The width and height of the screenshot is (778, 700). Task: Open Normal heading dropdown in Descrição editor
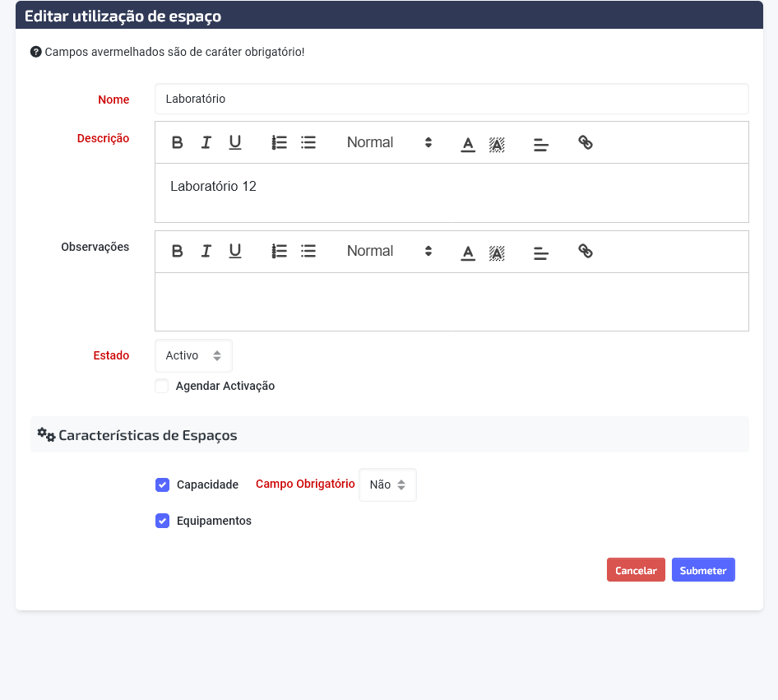[390, 142]
